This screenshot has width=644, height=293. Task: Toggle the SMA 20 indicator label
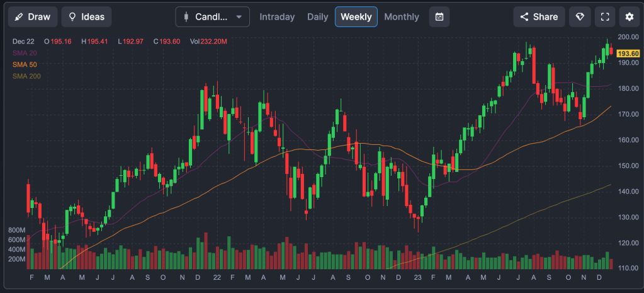coord(25,53)
